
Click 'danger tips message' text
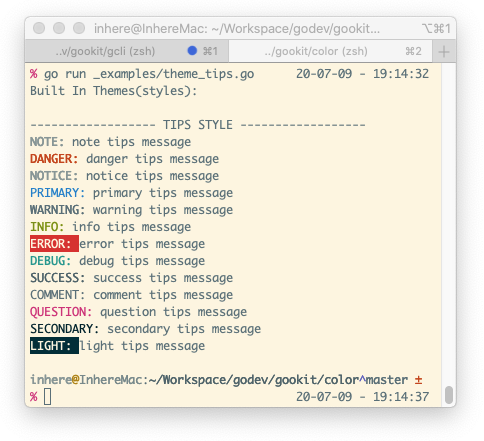tap(153, 159)
